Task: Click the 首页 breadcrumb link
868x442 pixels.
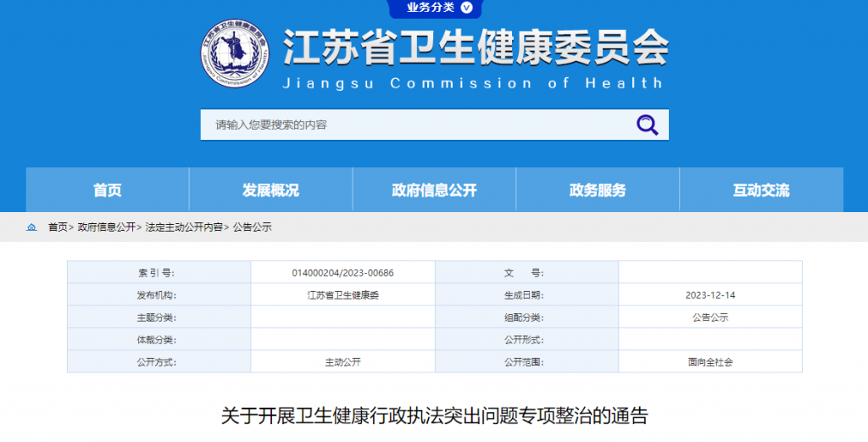Action: 58,227
